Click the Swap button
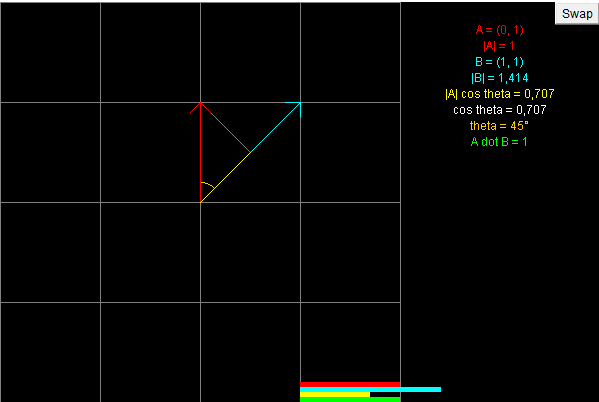Viewport: 599px width, 402px height. click(x=577, y=14)
